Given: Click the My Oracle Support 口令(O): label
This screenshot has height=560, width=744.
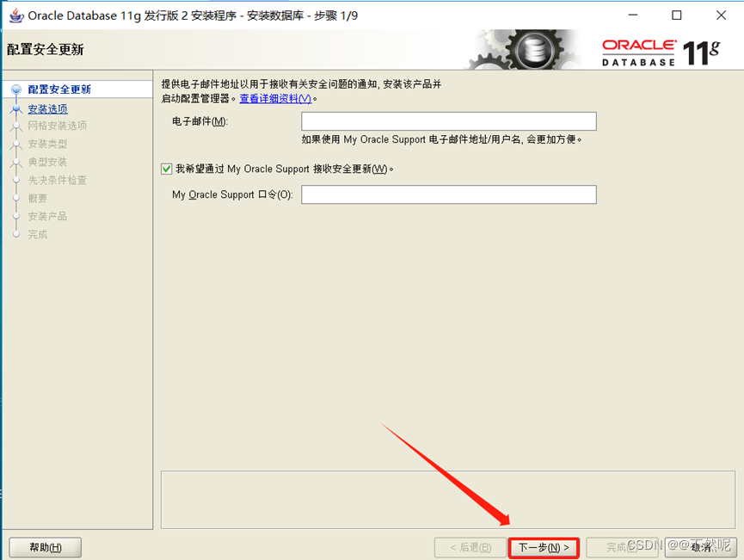Looking at the screenshot, I should 232,194.
